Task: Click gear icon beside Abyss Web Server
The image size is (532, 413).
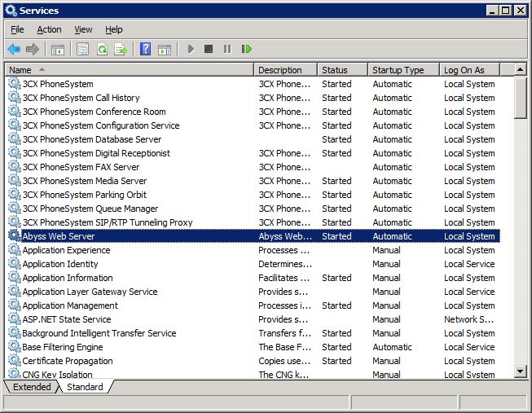Action: (x=14, y=236)
